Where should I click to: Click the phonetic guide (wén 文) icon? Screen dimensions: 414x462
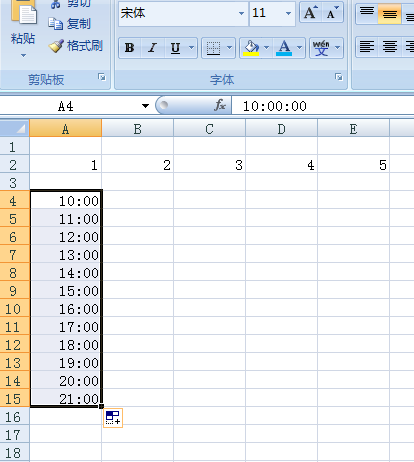[321, 48]
